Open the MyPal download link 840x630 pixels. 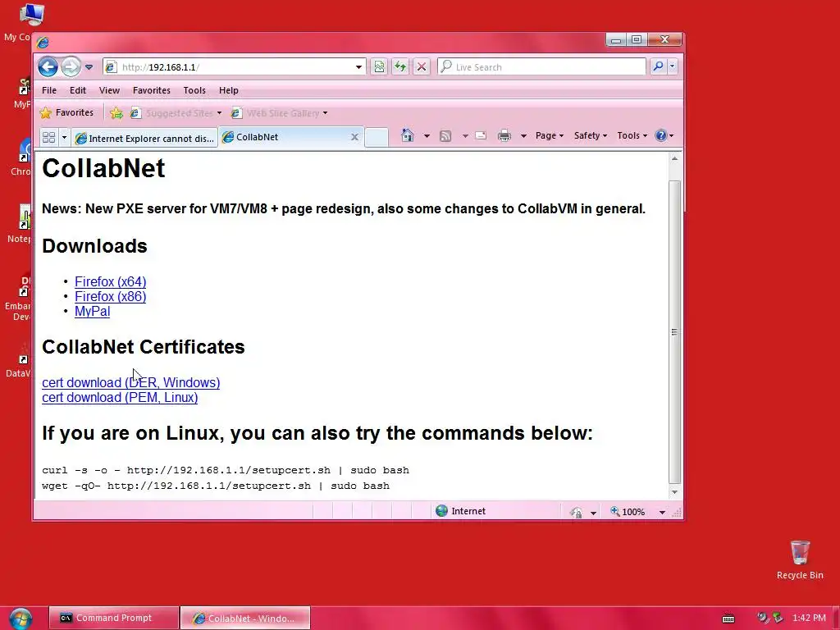pos(92,311)
